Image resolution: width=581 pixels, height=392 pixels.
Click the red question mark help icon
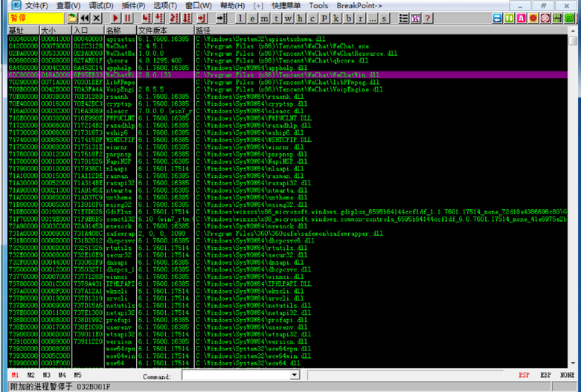pyautogui.click(x=428, y=18)
